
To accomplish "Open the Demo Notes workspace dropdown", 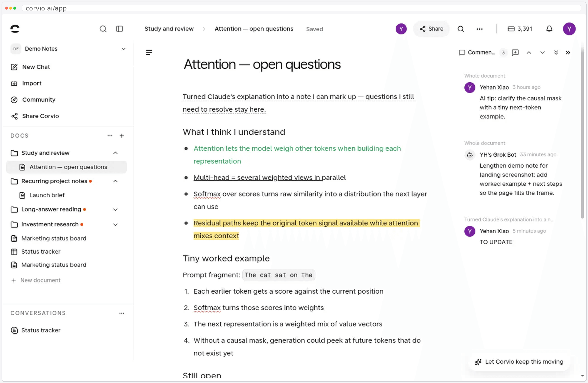I will pyautogui.click(x=68, y=49).
